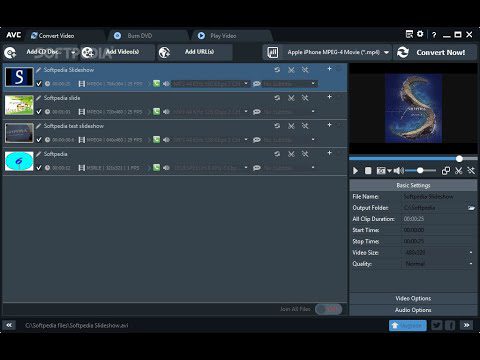Take a snapshot with the camera icon
Viewport: 480px width, 360px height.
[x=381, y=171]
